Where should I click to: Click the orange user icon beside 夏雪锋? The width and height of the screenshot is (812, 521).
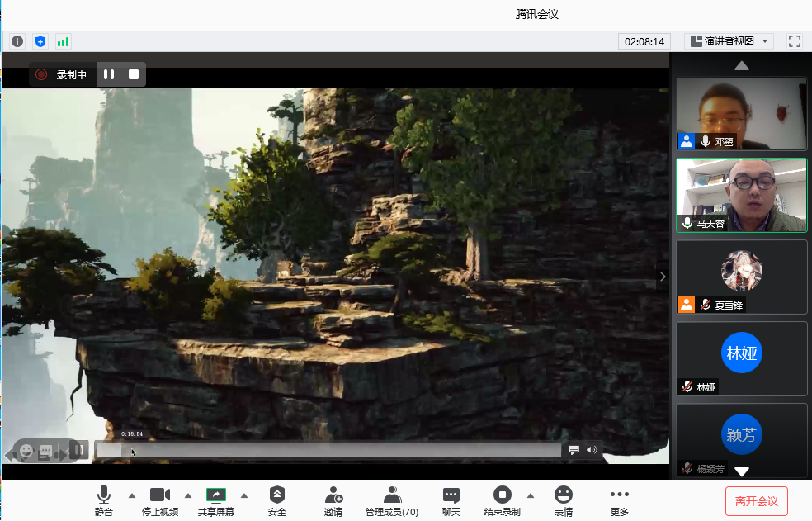click(687, 305)
